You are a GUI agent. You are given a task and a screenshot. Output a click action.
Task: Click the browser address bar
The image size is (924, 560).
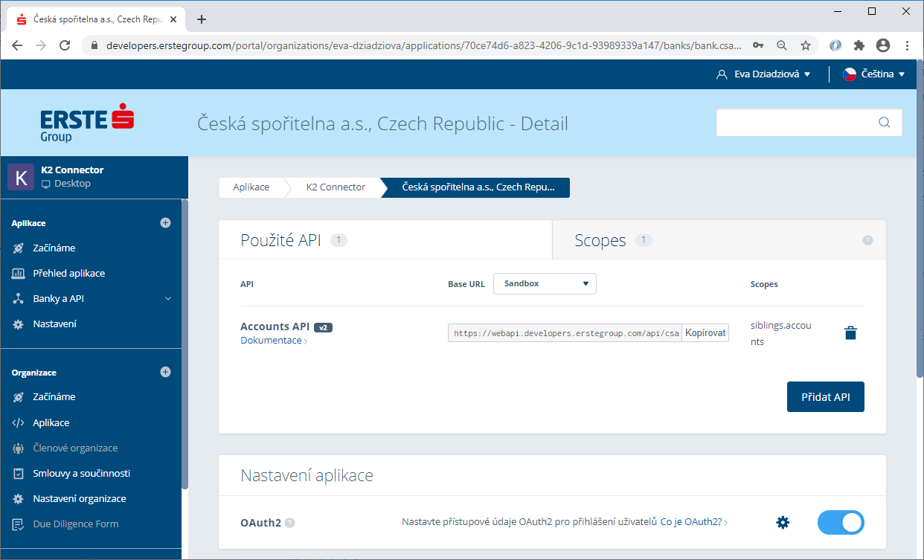424,45
